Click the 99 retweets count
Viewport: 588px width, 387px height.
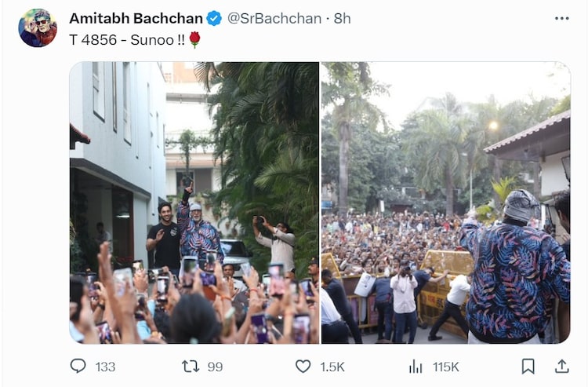pos(215,367)
